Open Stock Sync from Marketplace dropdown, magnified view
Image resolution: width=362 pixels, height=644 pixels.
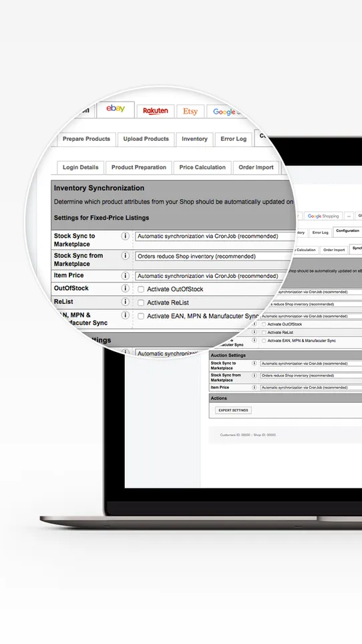coord(214,257)
